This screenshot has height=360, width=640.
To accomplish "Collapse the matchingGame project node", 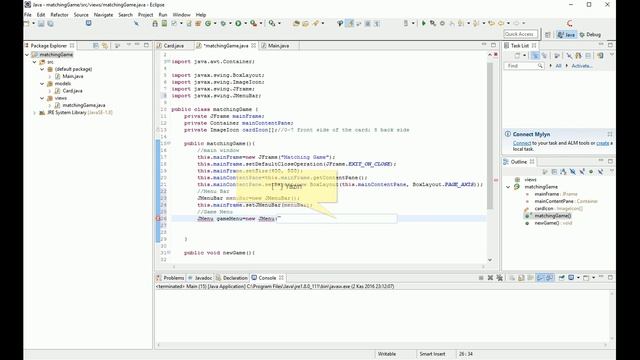I will (x=27, y=55).
